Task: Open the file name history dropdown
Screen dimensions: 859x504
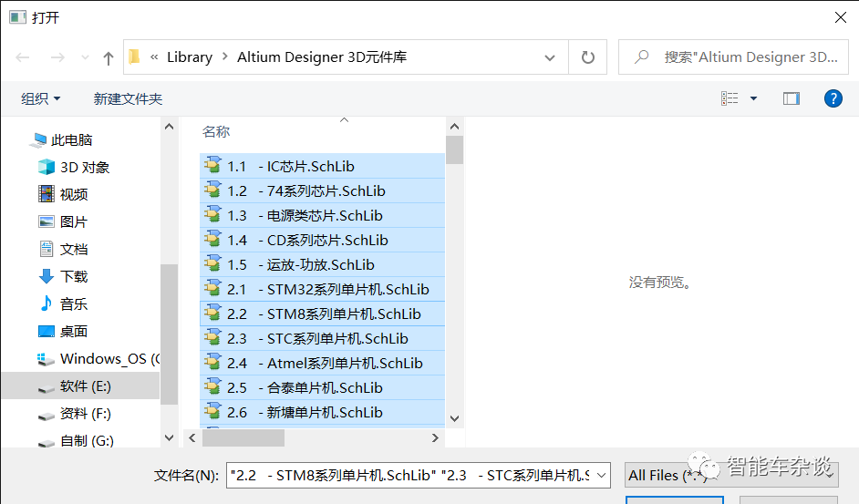Action: pos(602,475)
